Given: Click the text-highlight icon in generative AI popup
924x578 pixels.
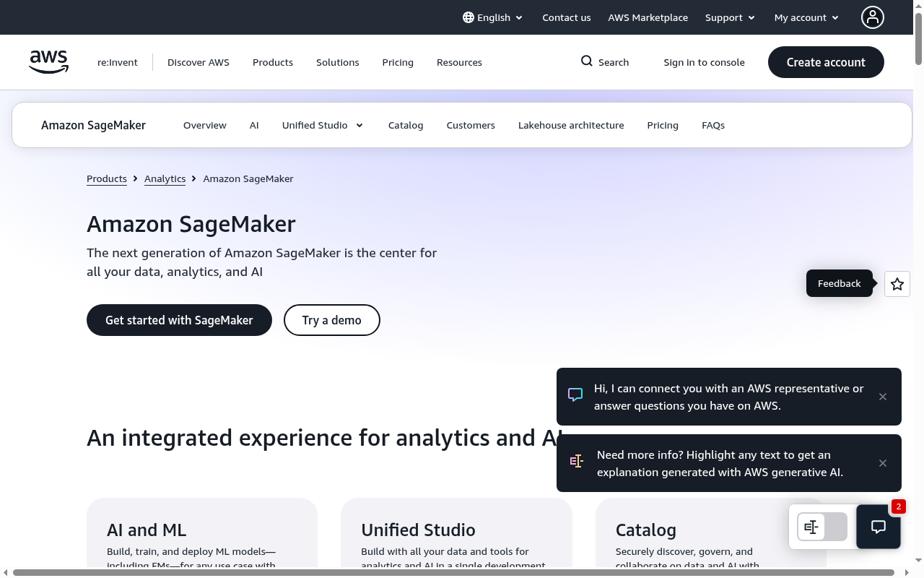Looking at the screenshot, I should point(576,461).
